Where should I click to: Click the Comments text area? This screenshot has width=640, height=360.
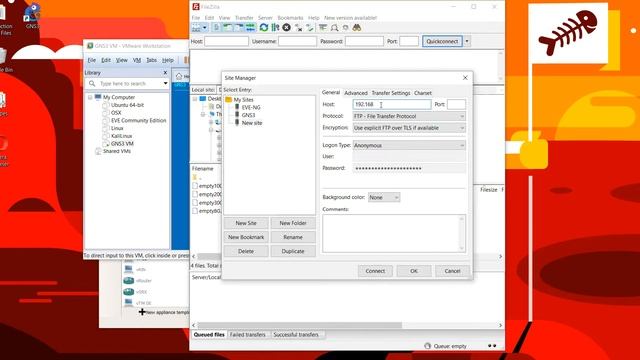(394, 233)
